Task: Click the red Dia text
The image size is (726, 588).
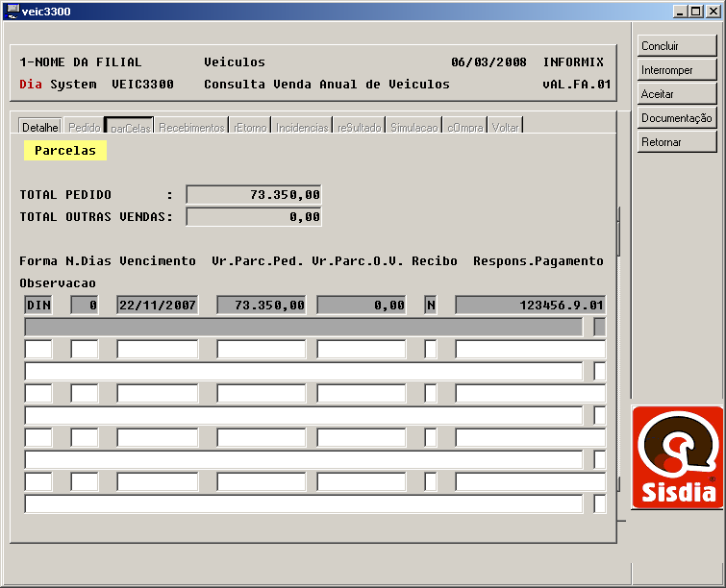Action: 31,85
